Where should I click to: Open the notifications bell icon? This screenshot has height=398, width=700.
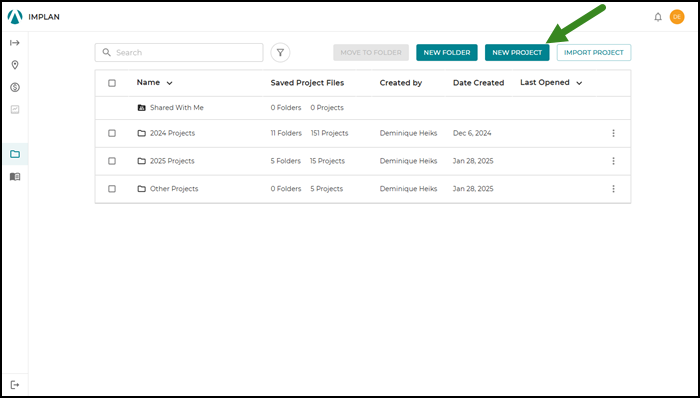coord(658,17)
